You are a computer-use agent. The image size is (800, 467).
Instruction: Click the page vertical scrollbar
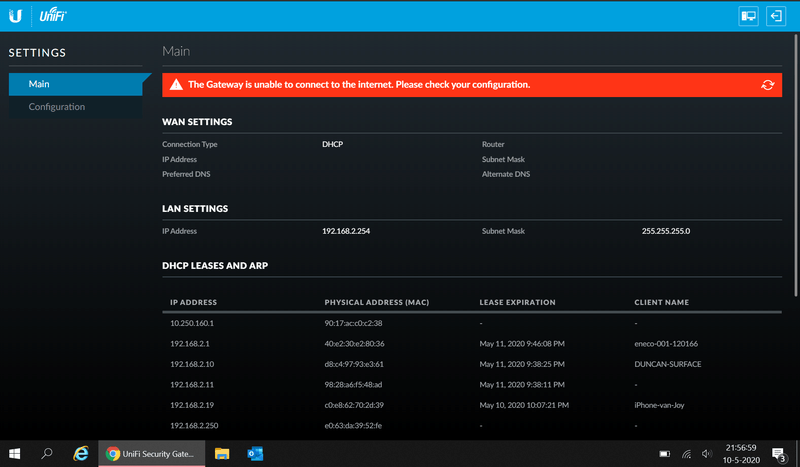(x=796, y=164)
